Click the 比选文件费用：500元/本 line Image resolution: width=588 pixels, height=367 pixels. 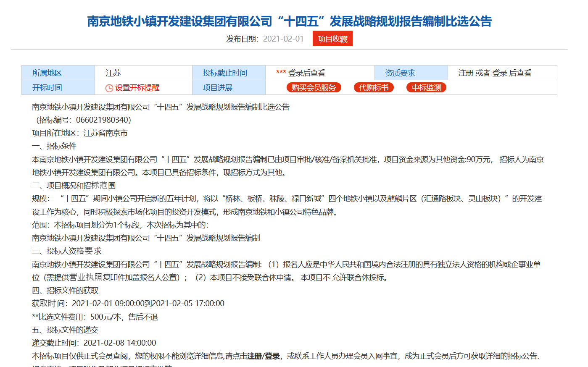pyautogui.click(x=95, y=317)
